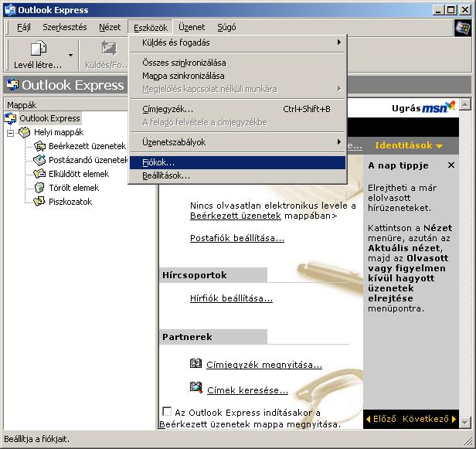This screenshot has width=476, height=449.
Task: Click the Címek keresése search icon
Action: coord(195,387)
